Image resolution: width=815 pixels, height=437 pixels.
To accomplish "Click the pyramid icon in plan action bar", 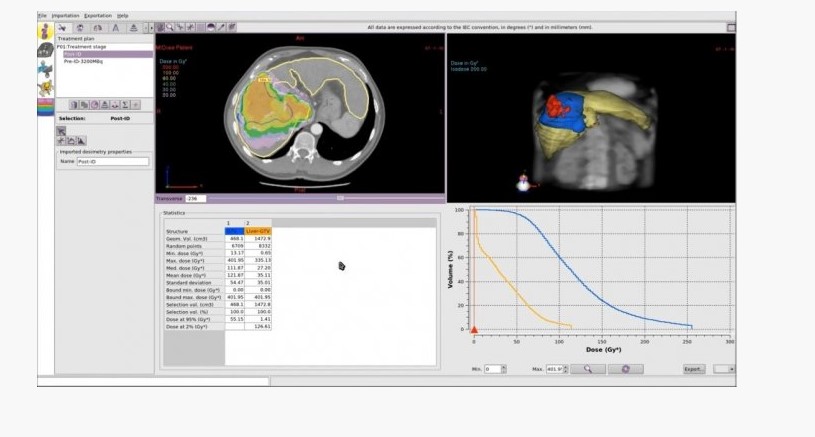I will [105, 105].
